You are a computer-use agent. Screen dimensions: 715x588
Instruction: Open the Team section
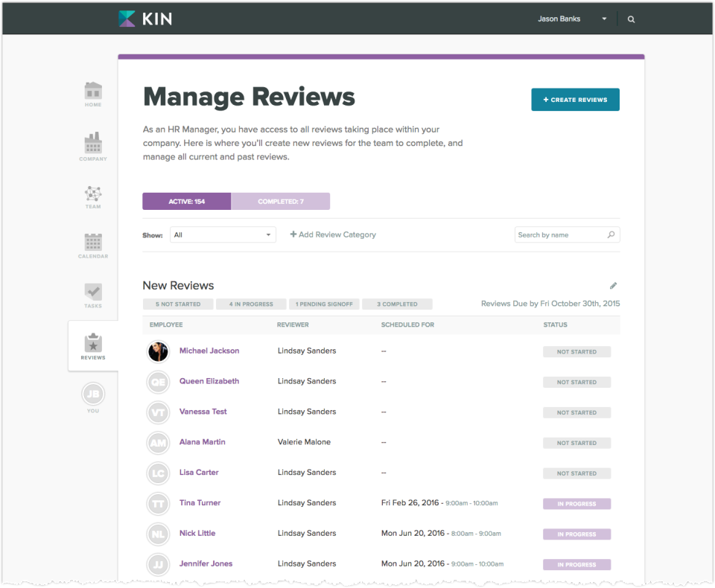tap(92, 194)
